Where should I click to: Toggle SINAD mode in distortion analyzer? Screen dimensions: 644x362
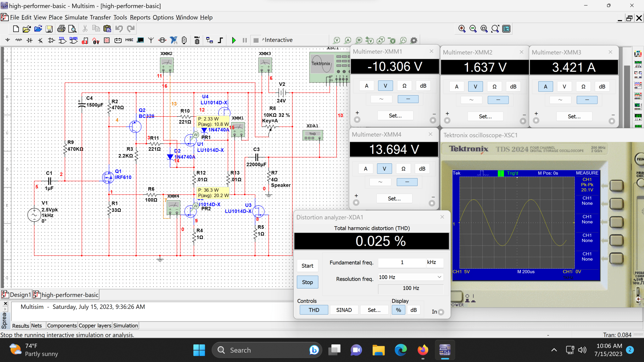pyautogui.click(x=344, y=310)
